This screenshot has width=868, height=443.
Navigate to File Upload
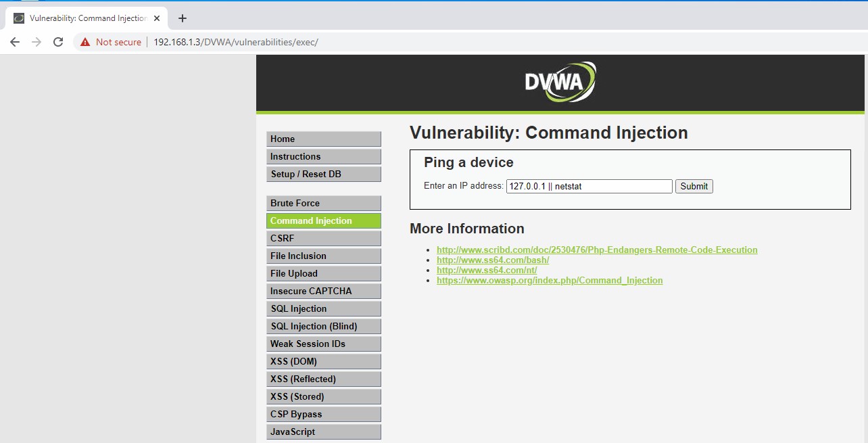[x=324, y=273]
